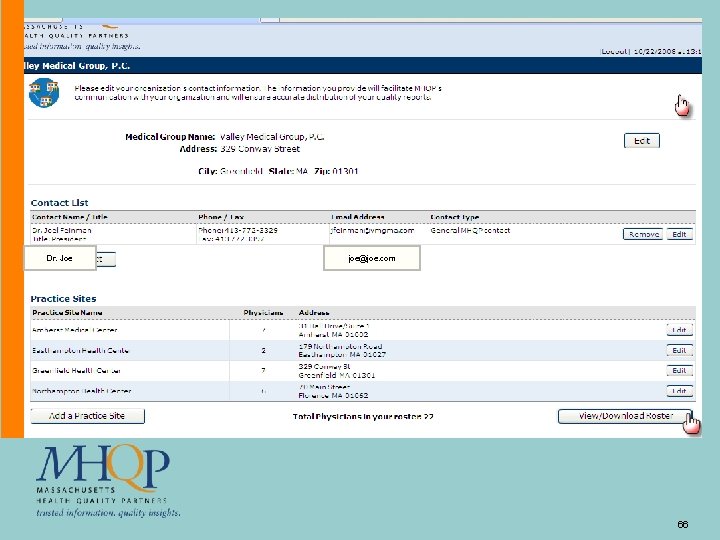Edit Easthampton Health Center practice site
The image size is (720, 540).
679,350
